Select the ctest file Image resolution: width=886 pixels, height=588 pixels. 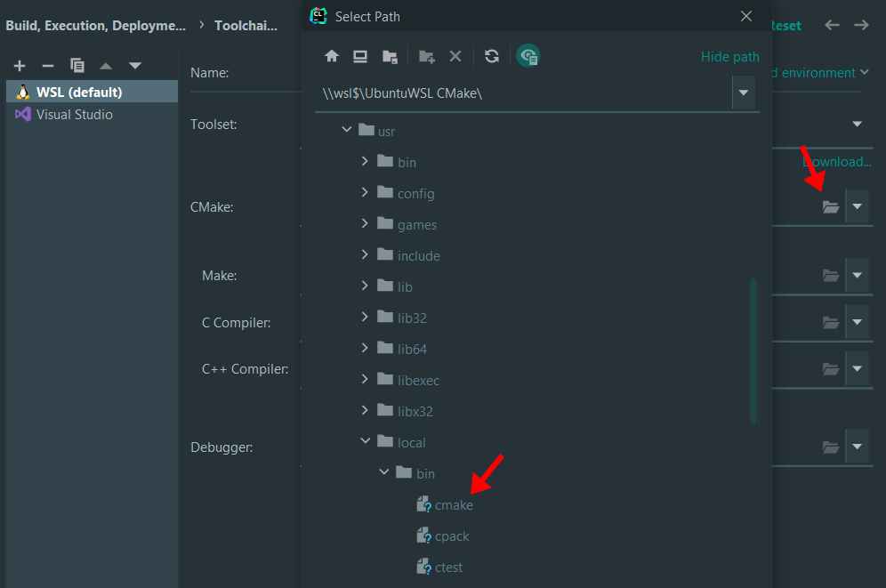click(x=439, y=568)
